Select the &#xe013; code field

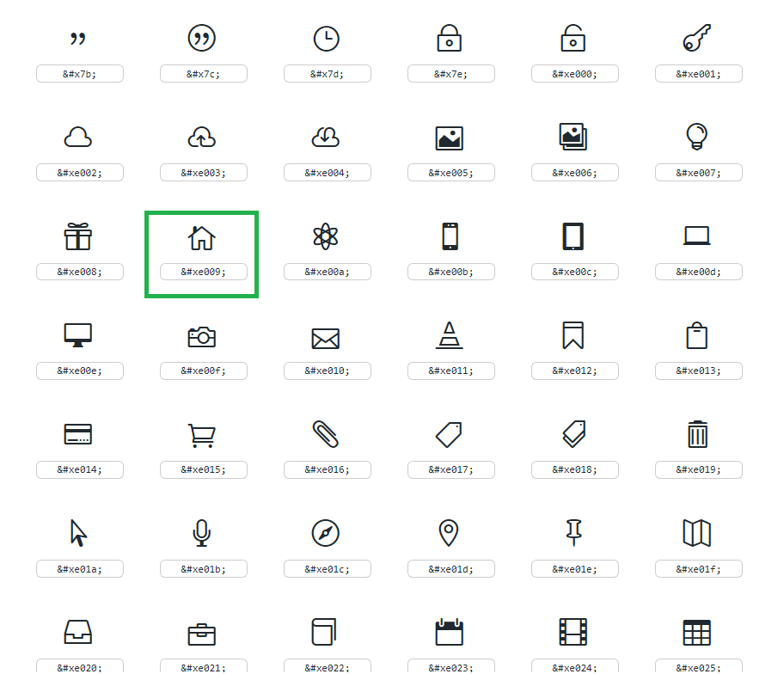coord(699,371)
